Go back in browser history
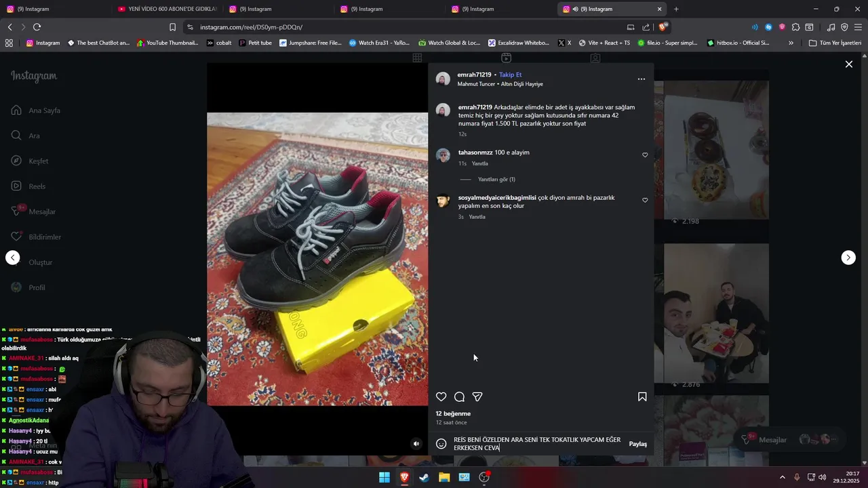Image resolution: width=868 pixels, height=488 pixels. coord(9,27)
